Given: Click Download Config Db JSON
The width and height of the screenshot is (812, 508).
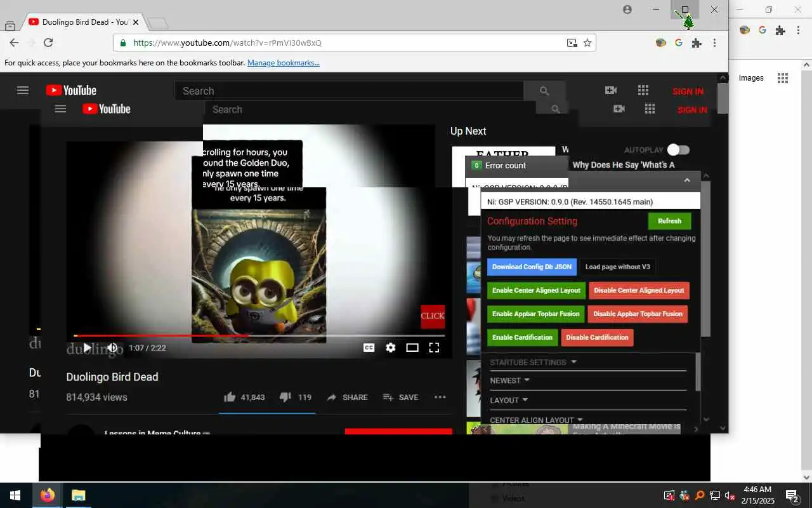Looking at the screenshot, I should tap(532, 267).
